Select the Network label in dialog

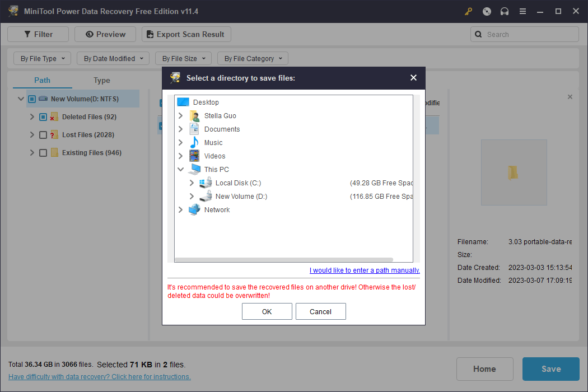coord(217,210)
